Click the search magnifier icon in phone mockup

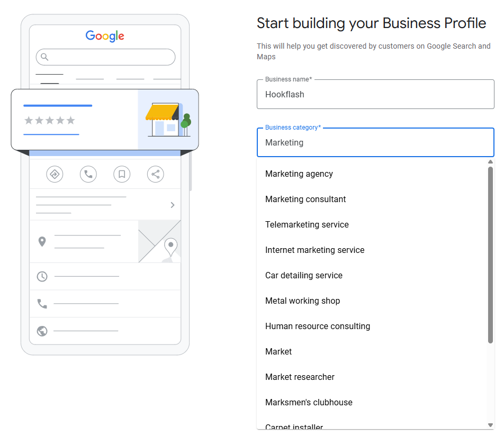pyautogui.click(x=44, y=57)
